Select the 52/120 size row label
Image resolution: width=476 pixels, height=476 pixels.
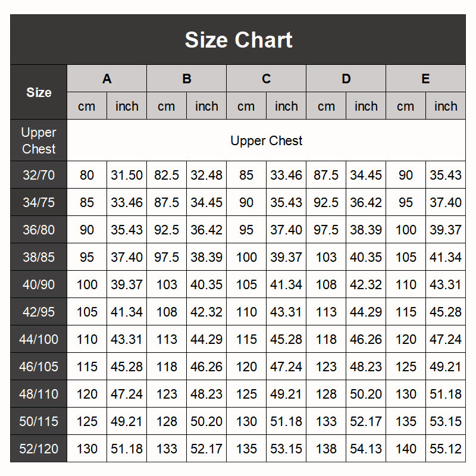click(39, 449)
